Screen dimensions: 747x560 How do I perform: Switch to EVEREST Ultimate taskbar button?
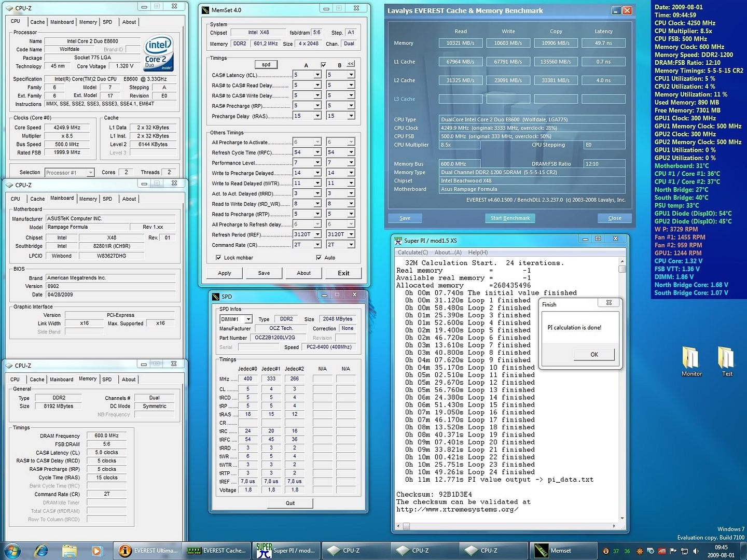click(x=149, y=550)
